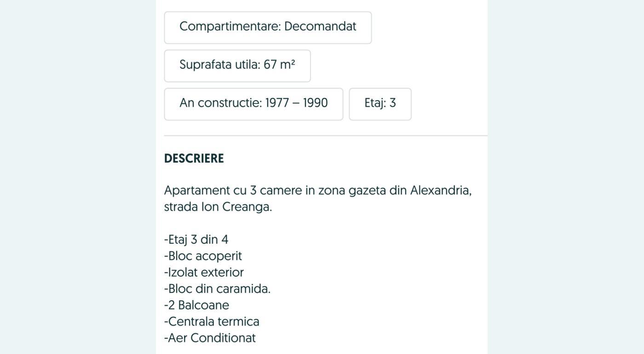
Task: Click the word 'Alexandria' in the description
Action: point(439,190)
